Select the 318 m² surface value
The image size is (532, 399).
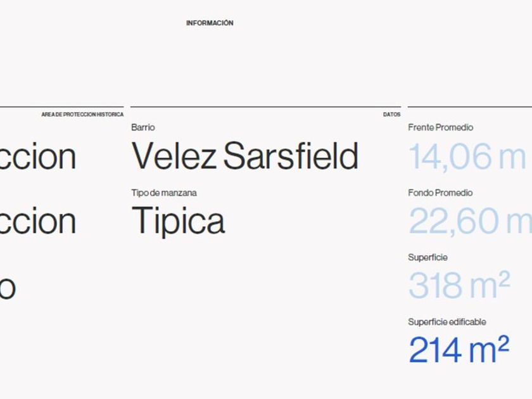tap(459, 286)
